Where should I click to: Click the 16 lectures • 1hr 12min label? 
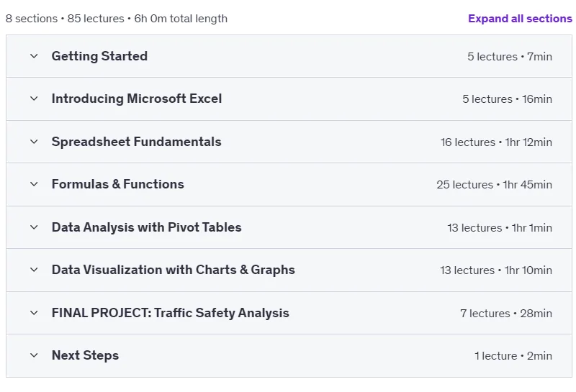pyautogui.click(x=496, y=142)
